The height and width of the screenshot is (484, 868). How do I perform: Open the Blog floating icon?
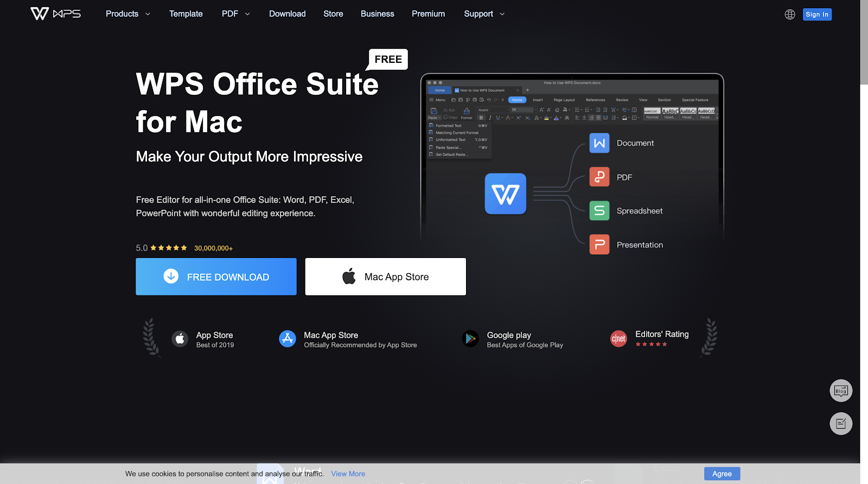click(x=841, y=390)
